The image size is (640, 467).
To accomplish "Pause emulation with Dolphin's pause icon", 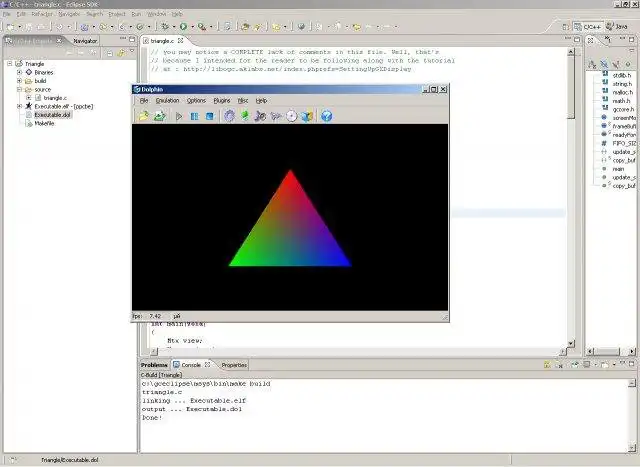I will click(x=194, y=116).
